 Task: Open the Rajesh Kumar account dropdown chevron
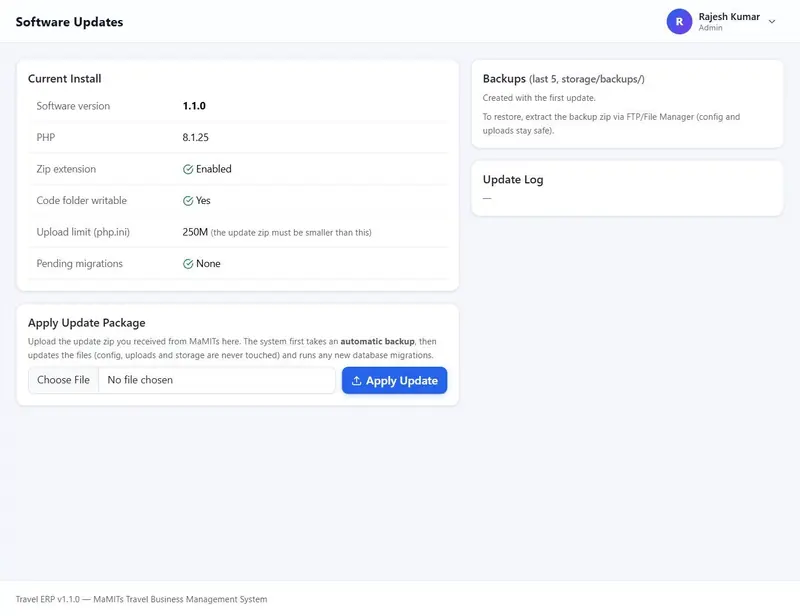772,21
